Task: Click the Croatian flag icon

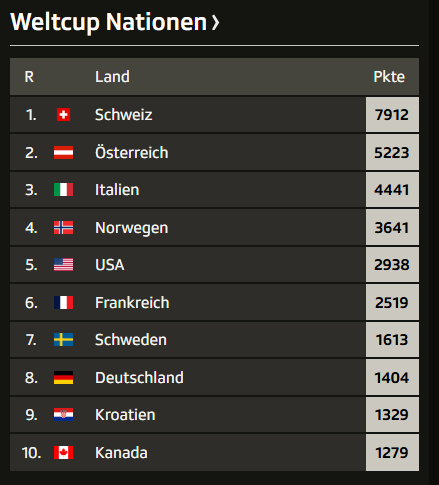Action: 63,415
